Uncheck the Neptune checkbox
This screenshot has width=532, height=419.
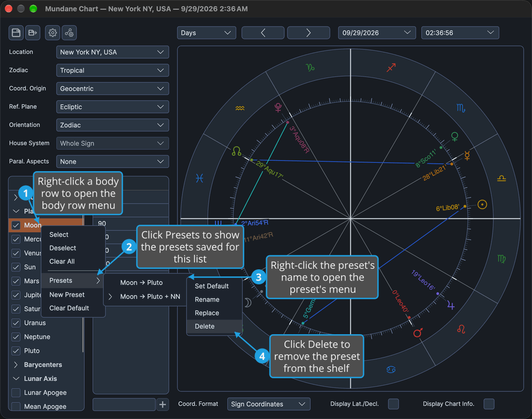click(x=16, y=337)
